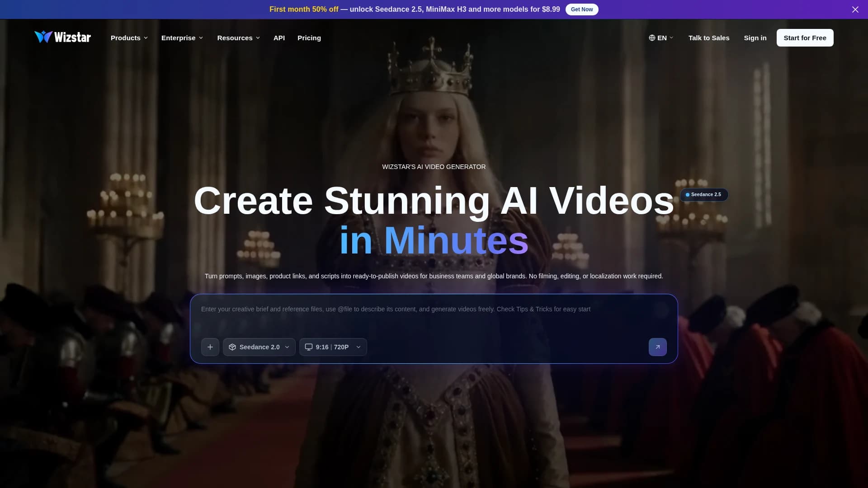Open the Pricing page
Viewport: 868px width, 488px height.
pyautogui.click(x=309, y=38)
